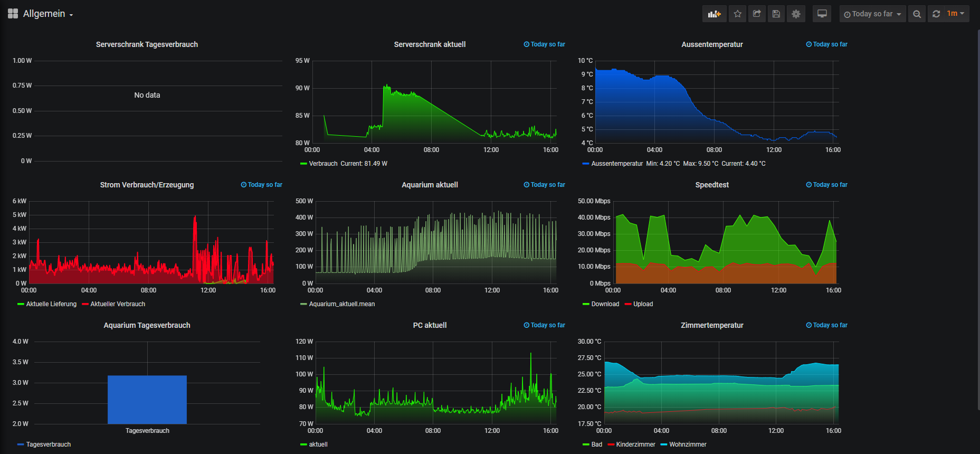Screen dimensions: 980x454
Task: Open the 'Today so far' time picker
Action: point(872,14)
